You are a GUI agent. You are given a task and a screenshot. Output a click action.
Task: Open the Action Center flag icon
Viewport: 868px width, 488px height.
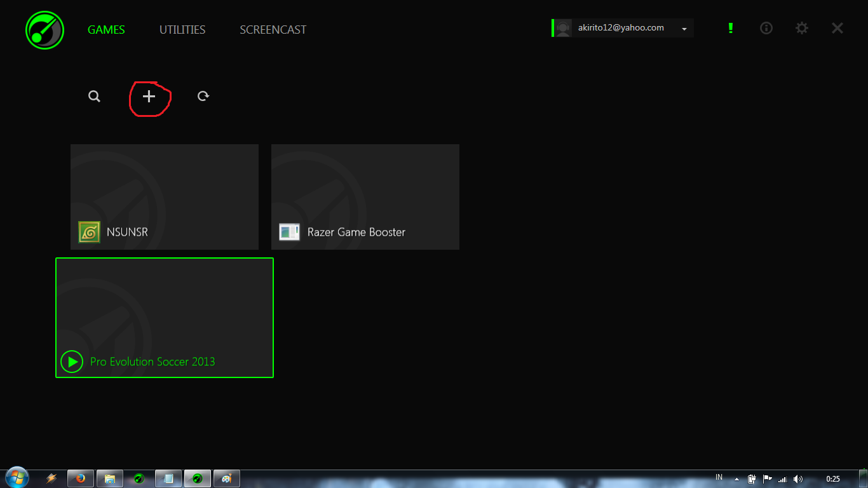767,479
